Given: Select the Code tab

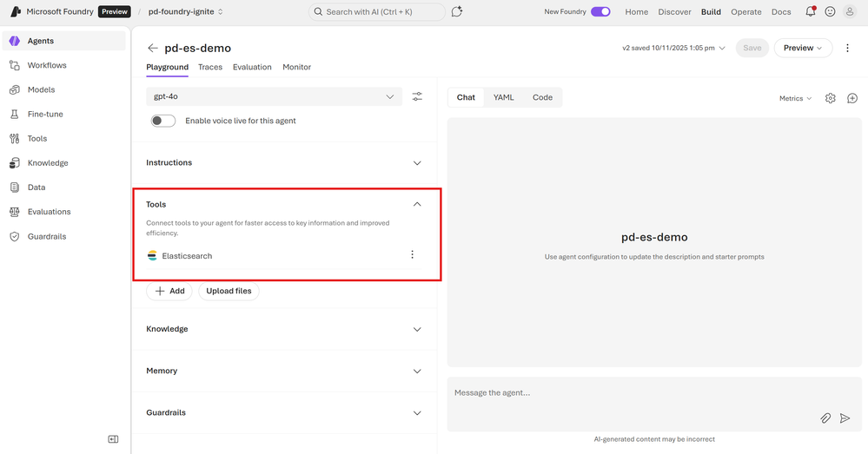Looking at the screenshot, I should [x=542, y=97].
